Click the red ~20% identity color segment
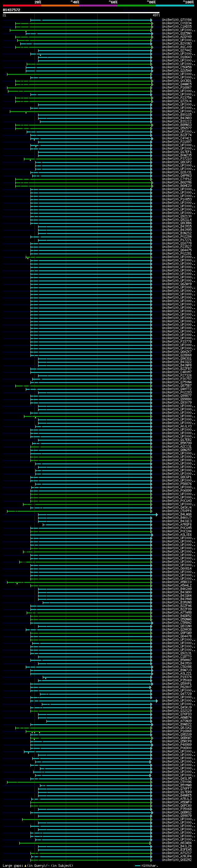Image resolution: width=197 pixels, height=868 pixels. coord(22,6)
